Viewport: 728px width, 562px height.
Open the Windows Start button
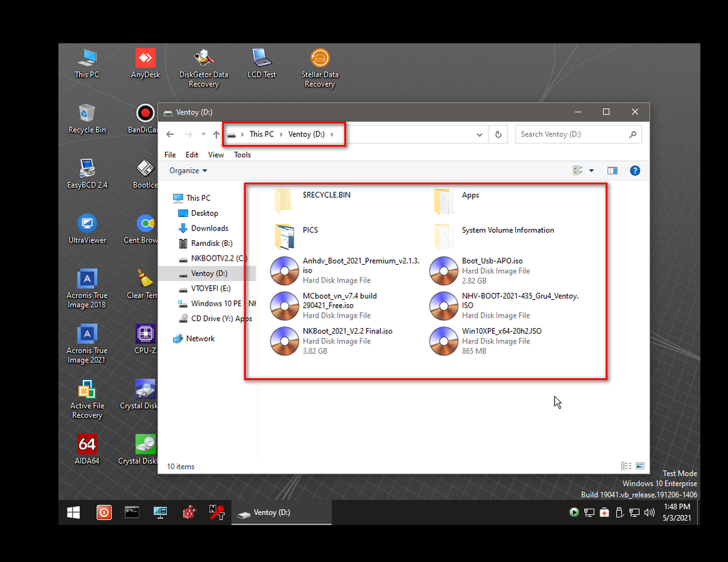point(73,512)
